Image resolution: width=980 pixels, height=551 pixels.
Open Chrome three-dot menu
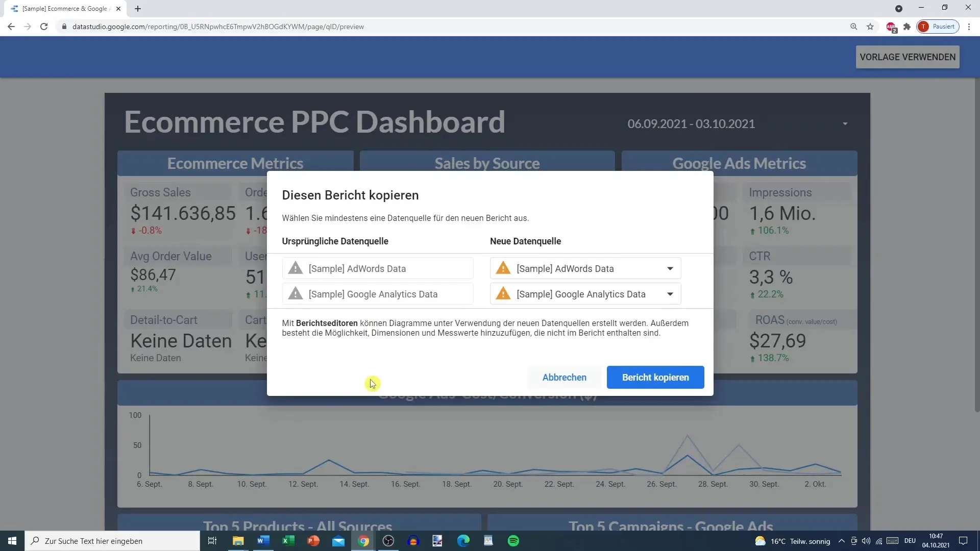(969, 27)
